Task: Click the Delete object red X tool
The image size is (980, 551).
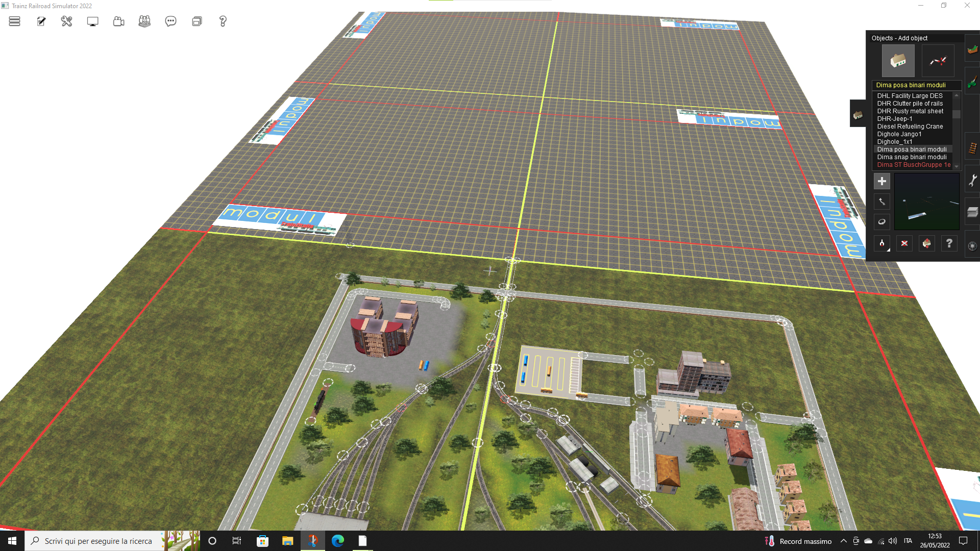Action: (x=904, y=243)
